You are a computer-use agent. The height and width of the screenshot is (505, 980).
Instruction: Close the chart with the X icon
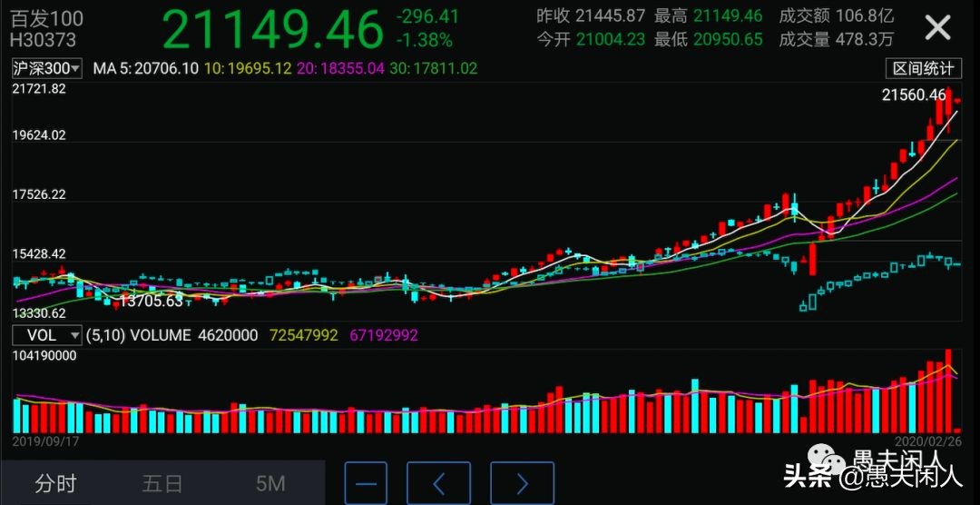pyautogui.click(x=937, y=27)
